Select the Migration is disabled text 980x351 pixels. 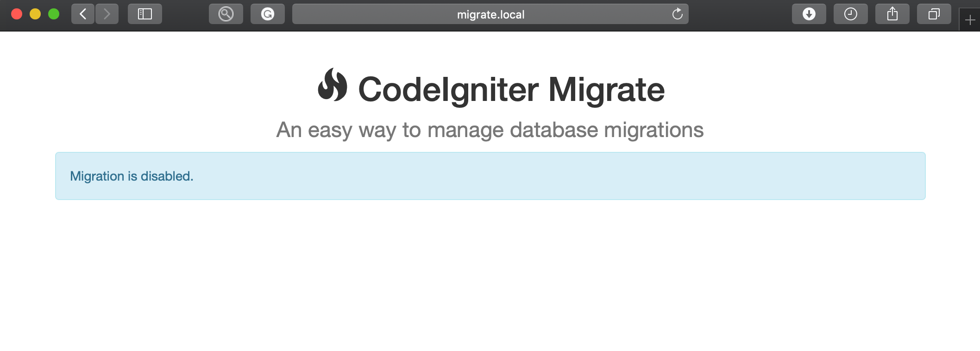132,176
